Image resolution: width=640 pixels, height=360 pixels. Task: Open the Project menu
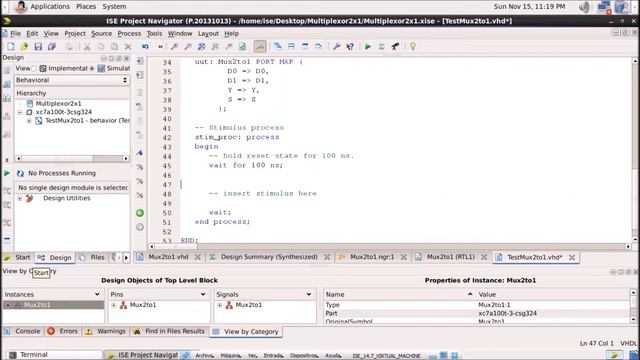pos(75,33)
